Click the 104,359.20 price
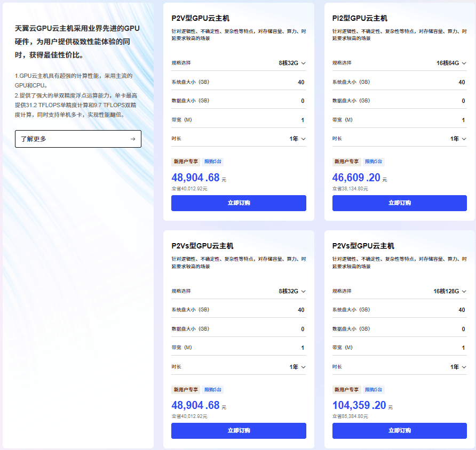This screenshot has height=450, width=476. [359, 405]
